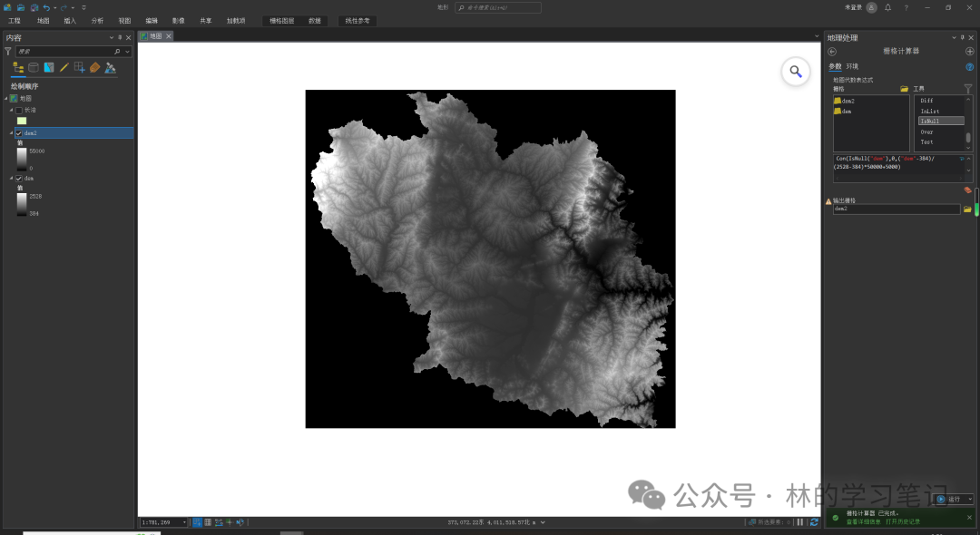The width and height of the screenshot is (980, 535).
Task: Select the List by Editing pencil icon
Action: tap(64, 67)
